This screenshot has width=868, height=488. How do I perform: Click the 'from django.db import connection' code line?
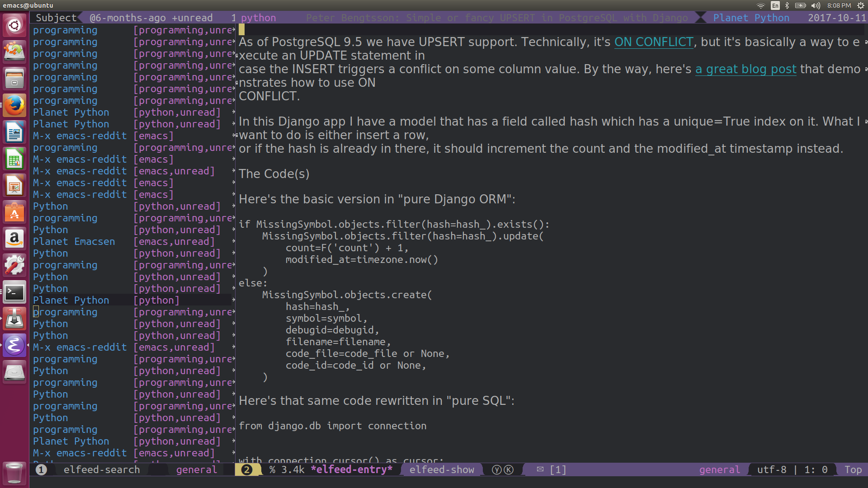(332, 426)
